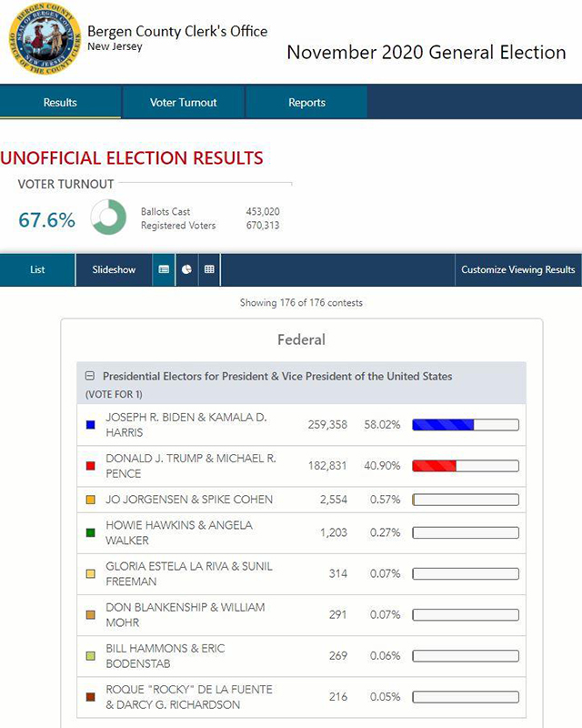This screenshot has width=582, height=728.
Task: Open the Voter Turnout tab
Action: [184, 103]
